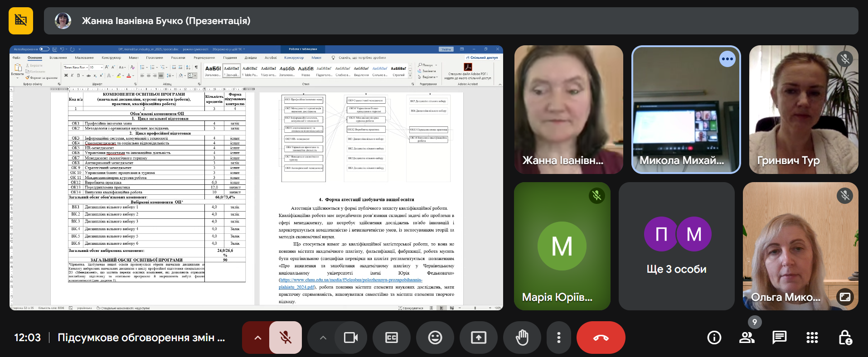Leave the call with the red button
Screen dimensions: 868x357
601,338
